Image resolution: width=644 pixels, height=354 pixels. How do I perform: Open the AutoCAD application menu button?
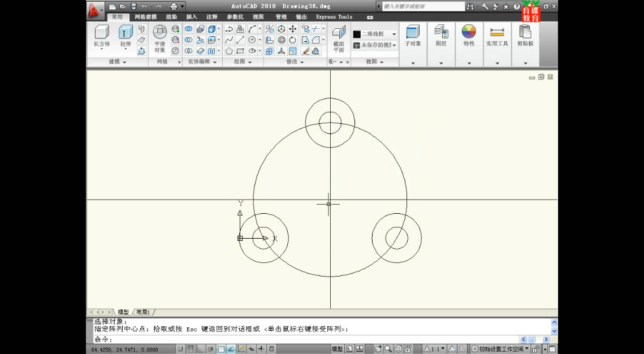(96, 11)
